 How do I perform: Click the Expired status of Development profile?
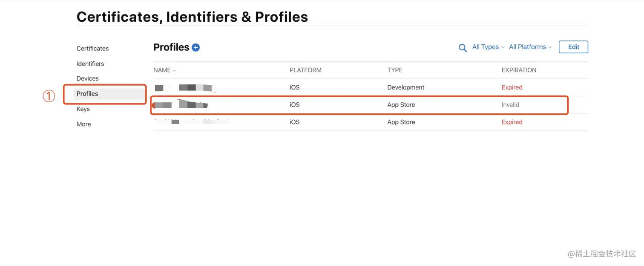(512, 87)
